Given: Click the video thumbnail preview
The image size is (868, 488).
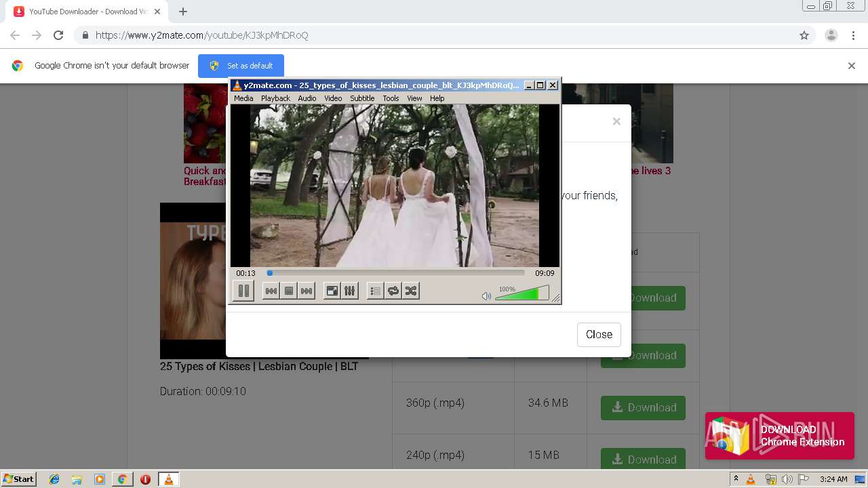Looking at the screenshot, I should [x=193, y=281].
